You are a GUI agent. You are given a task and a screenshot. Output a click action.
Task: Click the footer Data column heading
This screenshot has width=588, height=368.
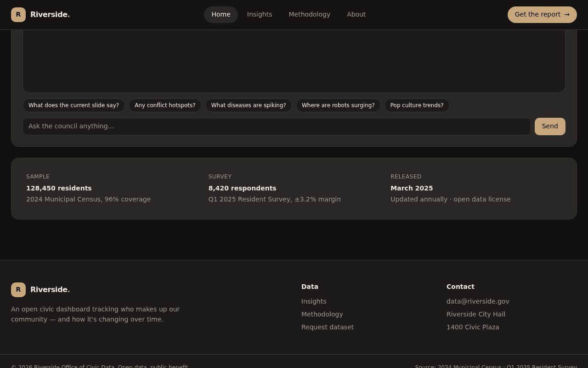[x=310, y=287]
